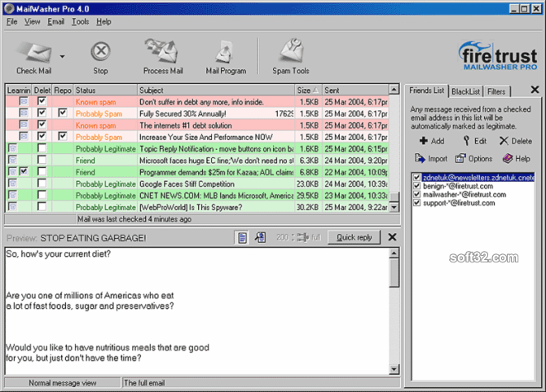Open the Tools menu

pyautogui.click(x=81, y=22)
